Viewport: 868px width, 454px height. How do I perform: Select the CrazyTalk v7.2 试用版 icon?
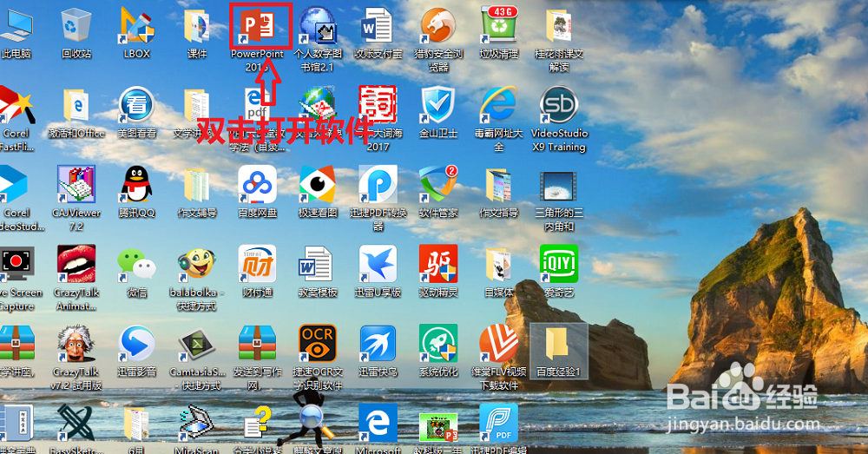[76, 344]
